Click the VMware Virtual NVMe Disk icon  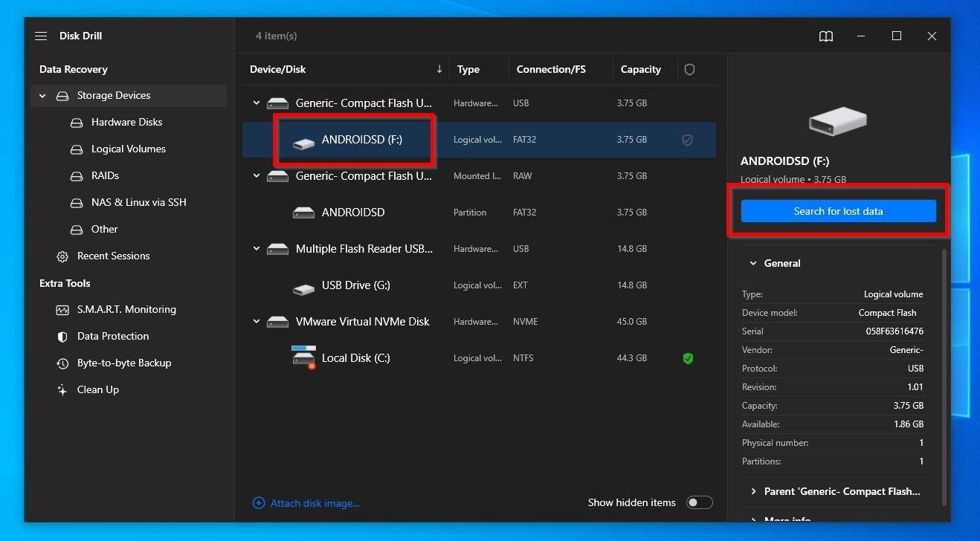[x=277, y=322]
